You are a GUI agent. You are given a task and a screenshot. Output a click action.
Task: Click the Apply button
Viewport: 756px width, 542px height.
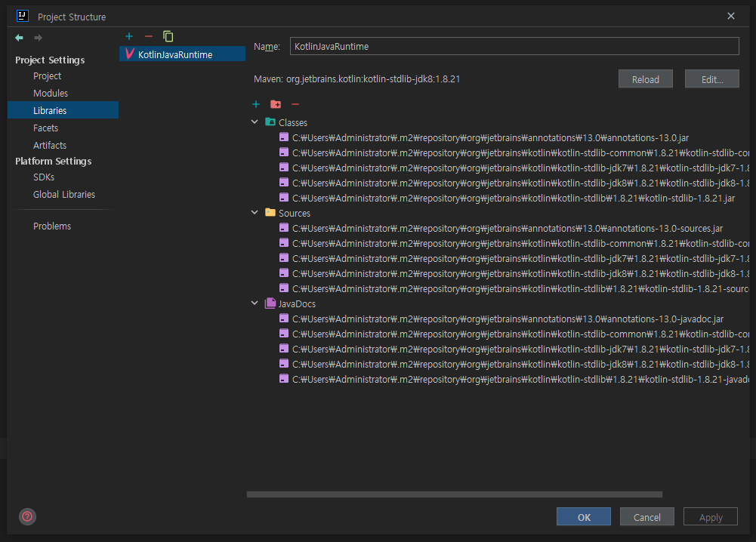(710, 516)
